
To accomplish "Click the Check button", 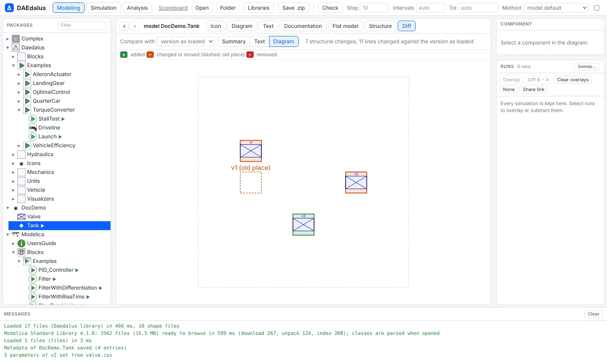I will [330, 8].
